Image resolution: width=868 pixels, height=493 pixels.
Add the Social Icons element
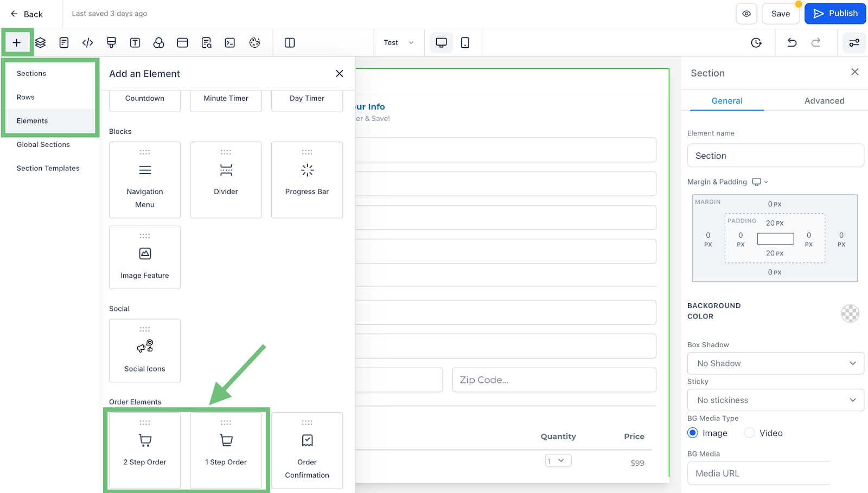[x=145, y=351]
